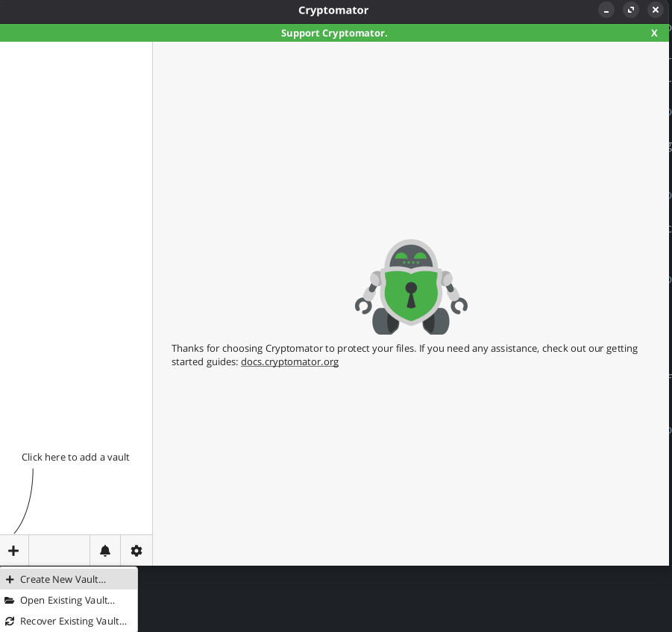Pick Recover Existing Vault... from the menu

(73, 621)
